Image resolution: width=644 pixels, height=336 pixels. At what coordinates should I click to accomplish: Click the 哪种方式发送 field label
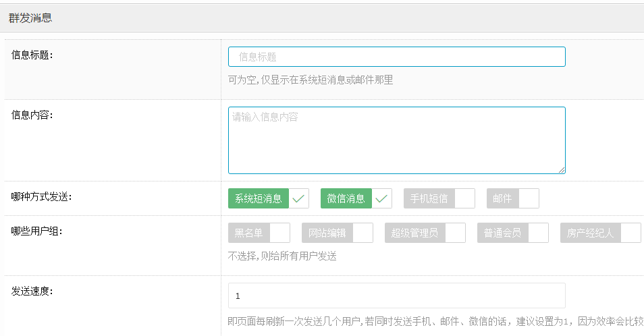pyautogui.click(x=42, y=197)
